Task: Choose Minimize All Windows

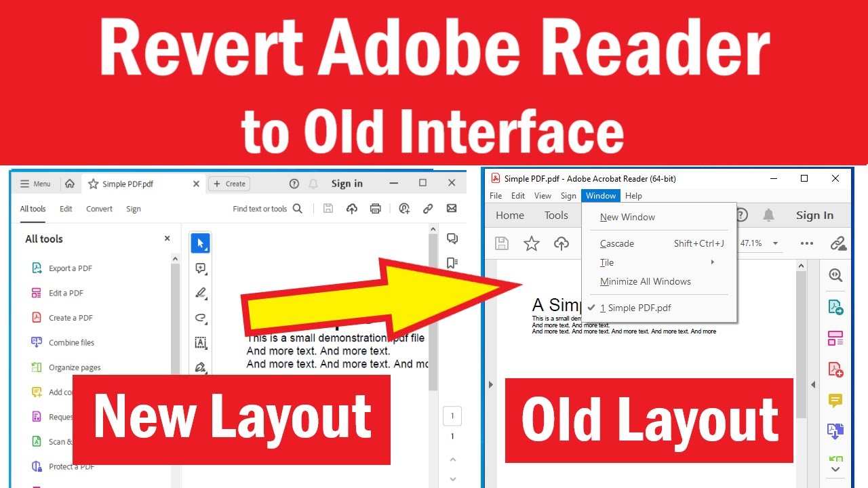Action: pos(658,281)
